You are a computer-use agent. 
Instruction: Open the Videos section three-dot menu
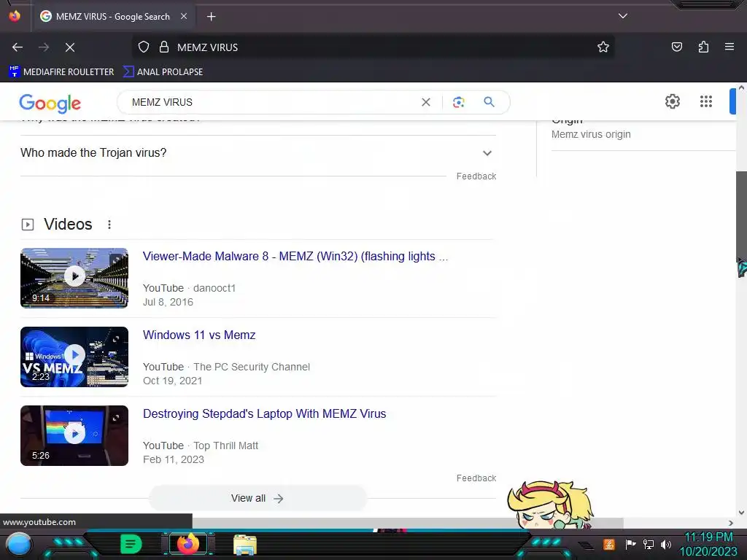click(x=109, y=225)
